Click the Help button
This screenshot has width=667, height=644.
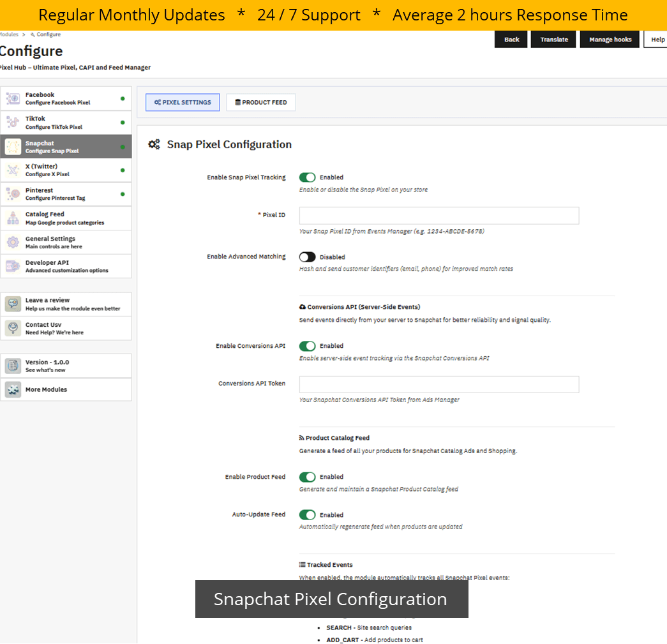click(x=656, y=39)
